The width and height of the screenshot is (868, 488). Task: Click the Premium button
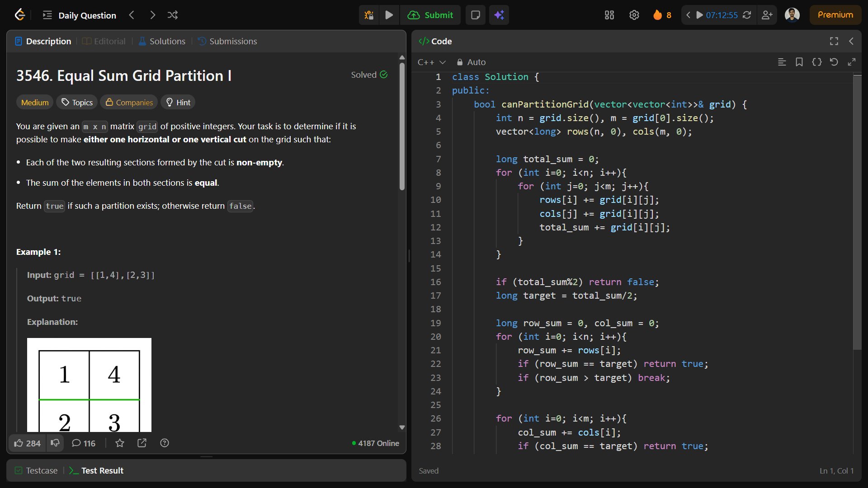pyautogui.click(x=835, y=15)
